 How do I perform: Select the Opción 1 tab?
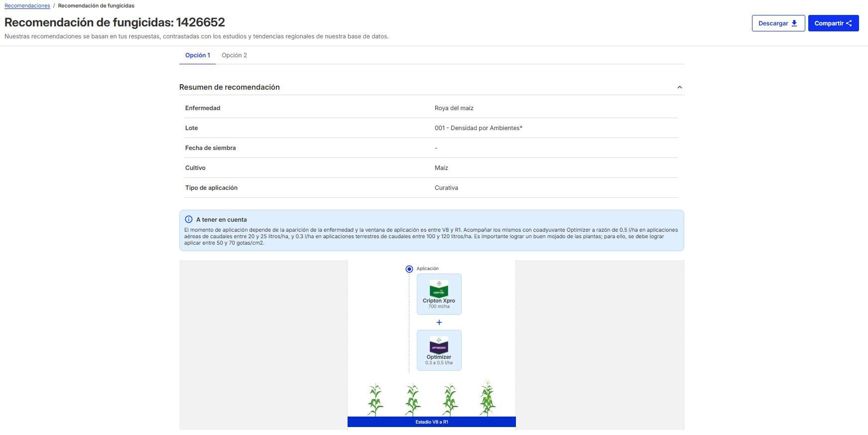pyautogui.click(x=198, y=55)
